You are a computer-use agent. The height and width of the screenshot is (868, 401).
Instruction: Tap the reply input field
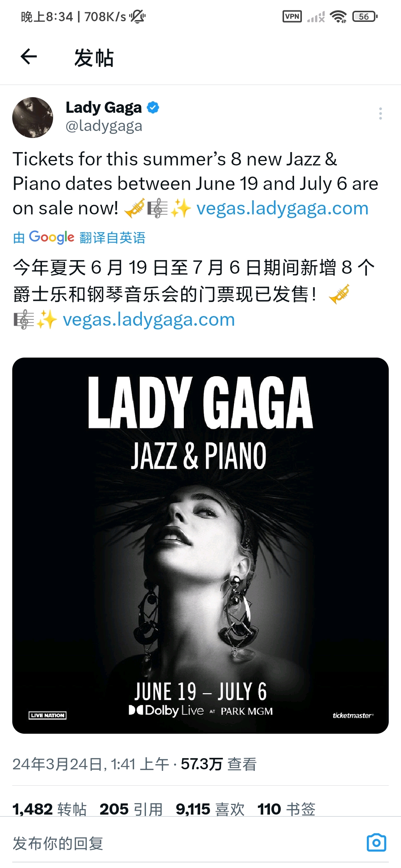186,843
